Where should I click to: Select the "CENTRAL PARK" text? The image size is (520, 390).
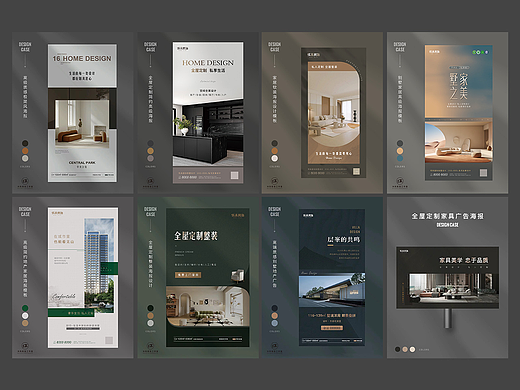(x=82, y=163)
